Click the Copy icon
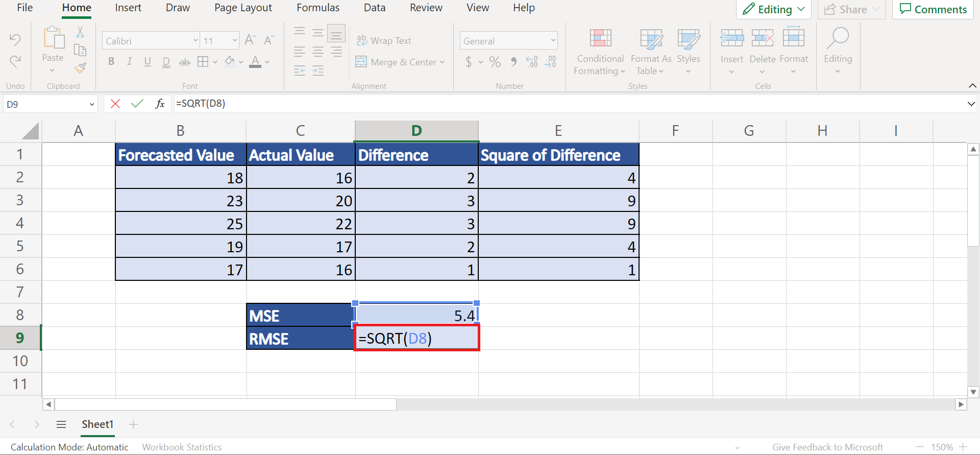 coord(80,50)
